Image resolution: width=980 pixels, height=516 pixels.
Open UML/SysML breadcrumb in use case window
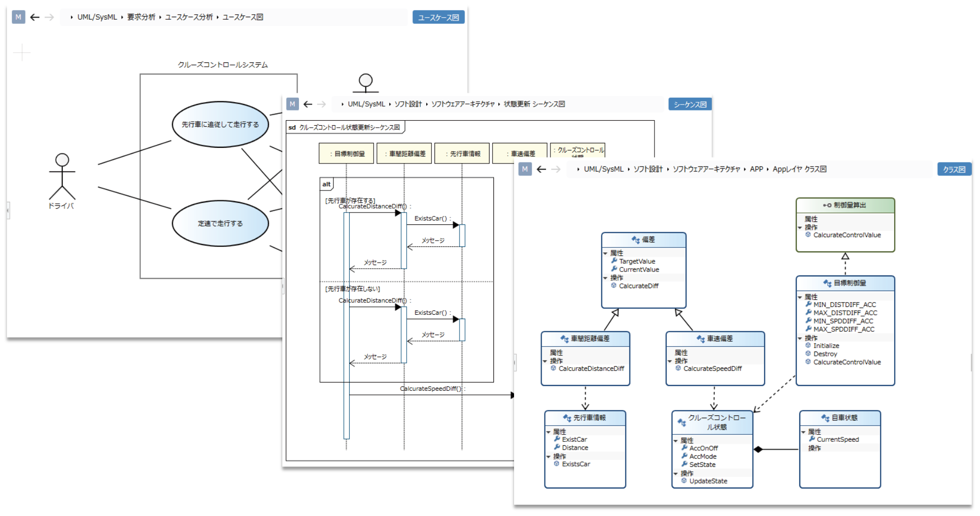[97, 17]
